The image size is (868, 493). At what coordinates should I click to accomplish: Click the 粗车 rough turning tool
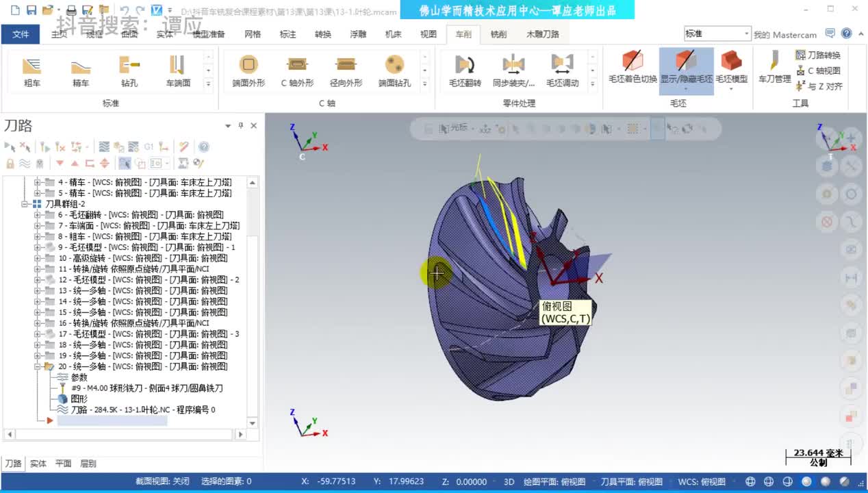(x=31, y=71)
